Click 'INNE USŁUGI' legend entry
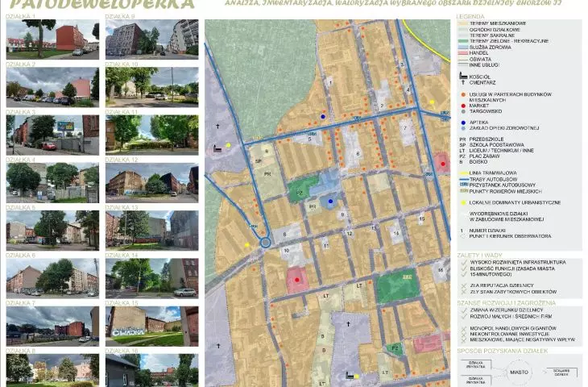The width and height of the screenshot is (588, 387). tap(484, 65)
